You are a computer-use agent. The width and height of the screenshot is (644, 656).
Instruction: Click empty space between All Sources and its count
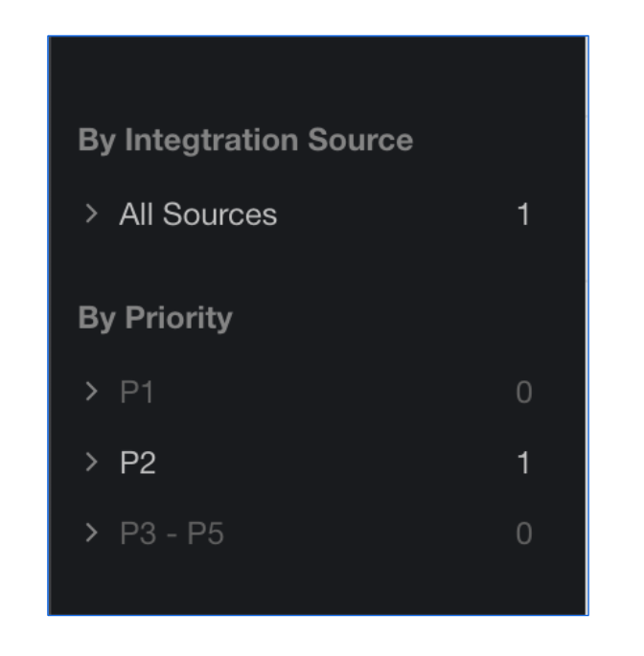396,215
